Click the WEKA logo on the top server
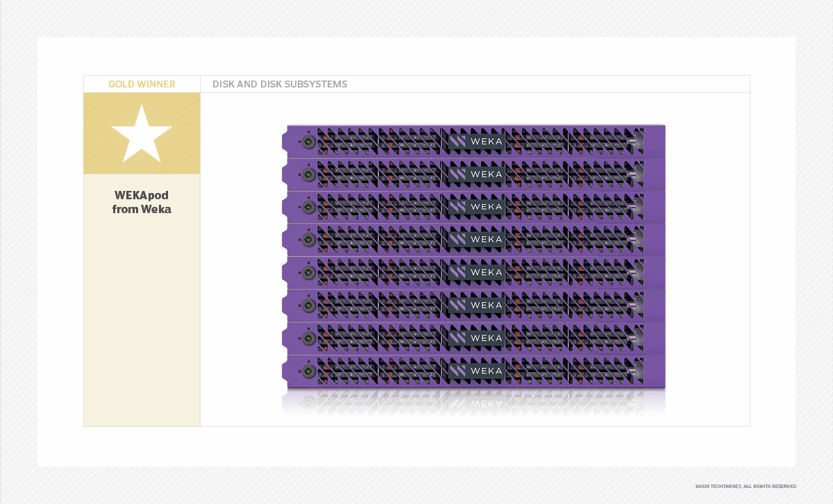This screenshot has height=504, width=833. 476,142
